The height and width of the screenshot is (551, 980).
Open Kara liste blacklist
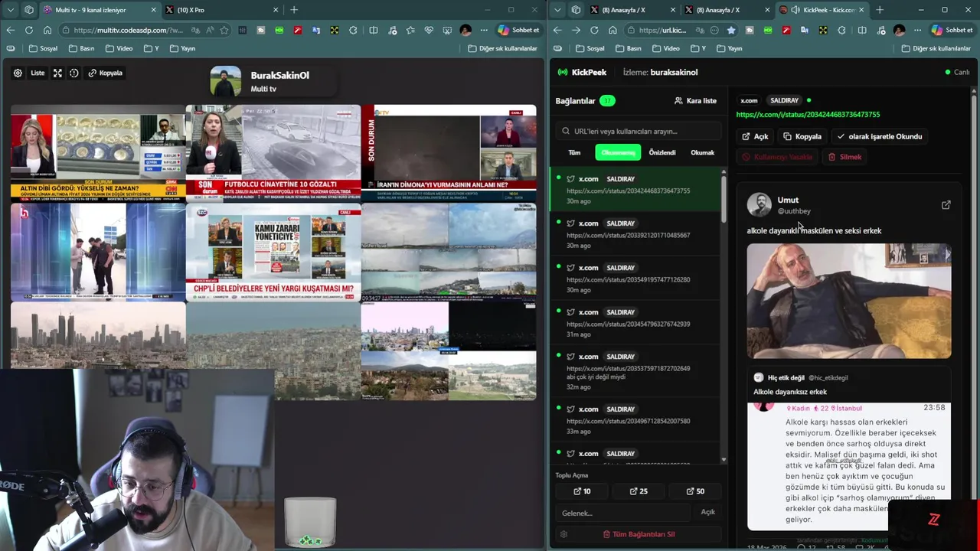point(695,100)
